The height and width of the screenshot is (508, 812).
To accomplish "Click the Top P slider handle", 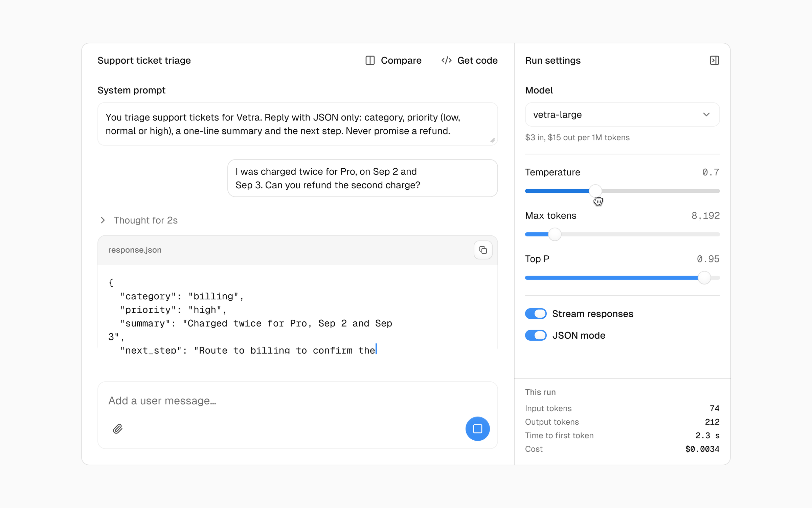I will tap(704, 278).
